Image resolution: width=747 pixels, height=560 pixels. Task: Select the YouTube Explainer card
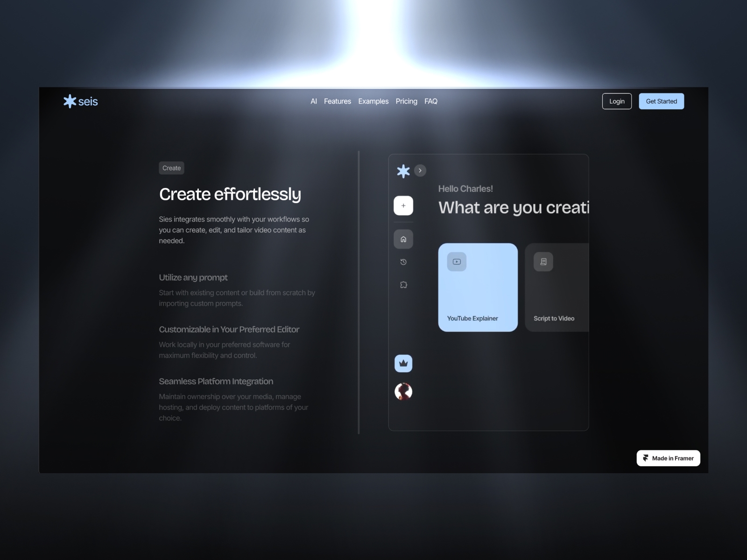coord(477,287)
